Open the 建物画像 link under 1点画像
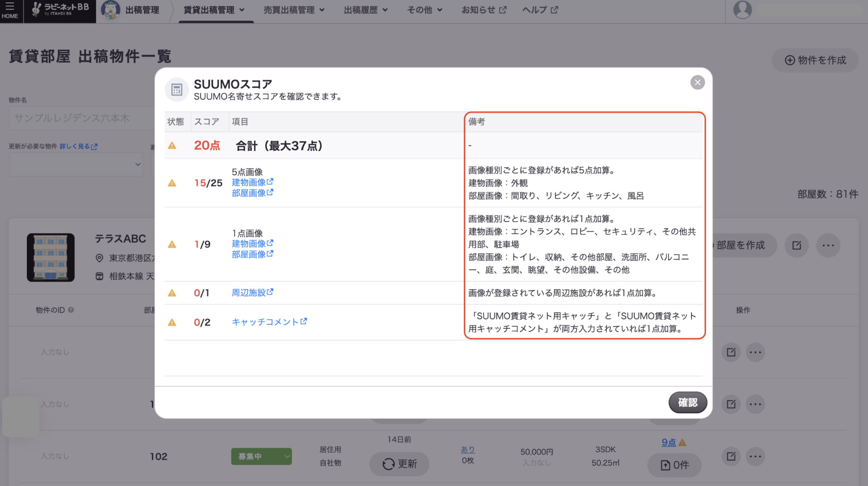The image size is (868, 486). pos(252,244)
